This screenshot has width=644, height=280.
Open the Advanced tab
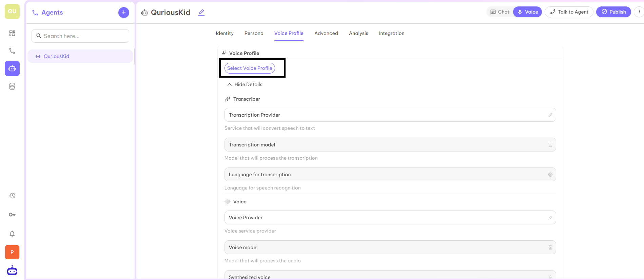click(x=326, y=33)
